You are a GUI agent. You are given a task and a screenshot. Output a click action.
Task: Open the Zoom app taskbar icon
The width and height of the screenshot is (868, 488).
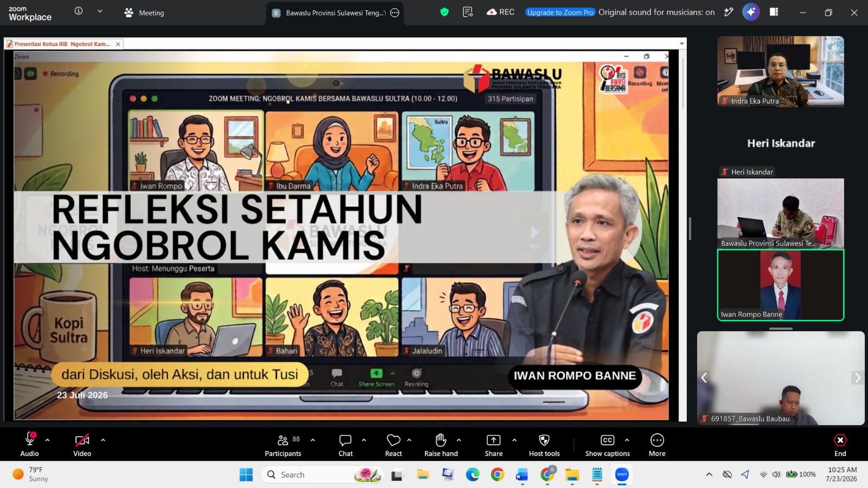click(x=622, y=475)
